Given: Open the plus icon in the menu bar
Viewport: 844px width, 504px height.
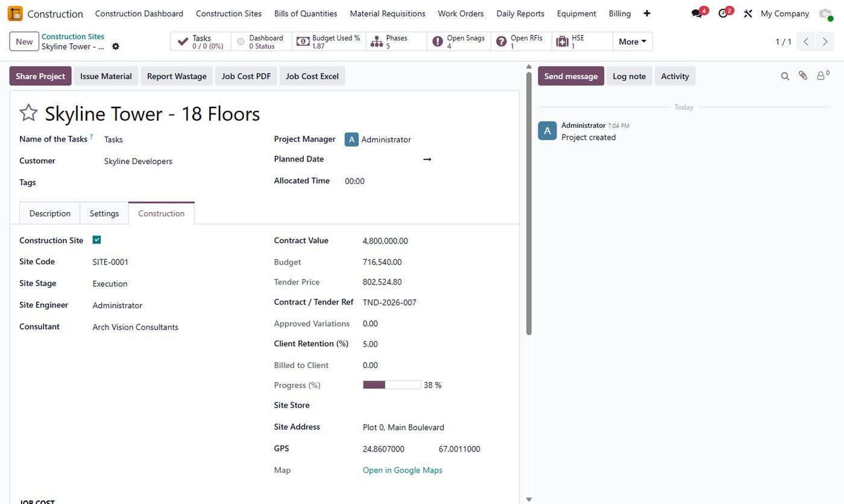Looking at the screenshot, I should point(647,13).
